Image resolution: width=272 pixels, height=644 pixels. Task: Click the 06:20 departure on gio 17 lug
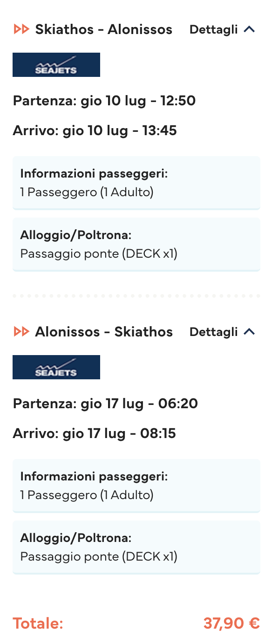(x=105, y=404)
